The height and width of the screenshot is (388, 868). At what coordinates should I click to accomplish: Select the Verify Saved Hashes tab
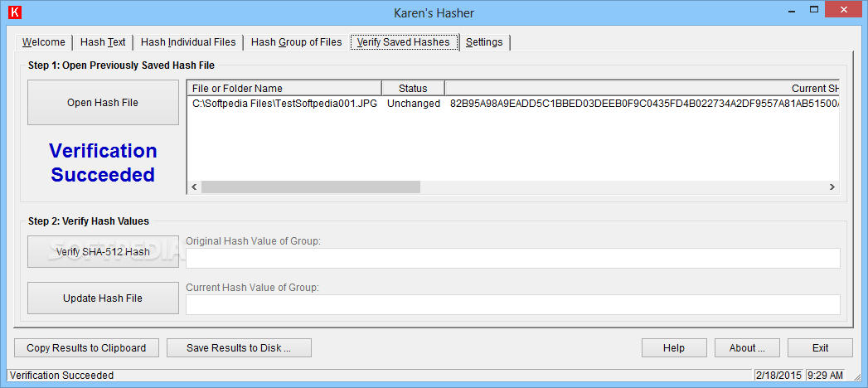(x=404, y=42)
